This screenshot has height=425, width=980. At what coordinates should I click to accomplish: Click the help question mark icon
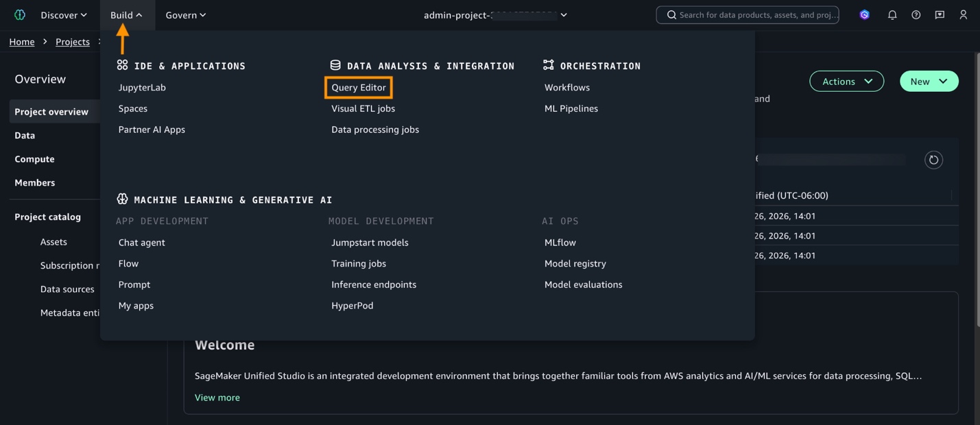915,14
